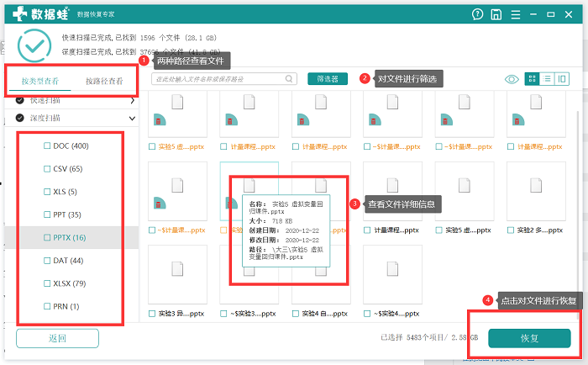Select the PPTX (16) type label
This screenshot has height=365, width=588.
click(x=70, y=237)
